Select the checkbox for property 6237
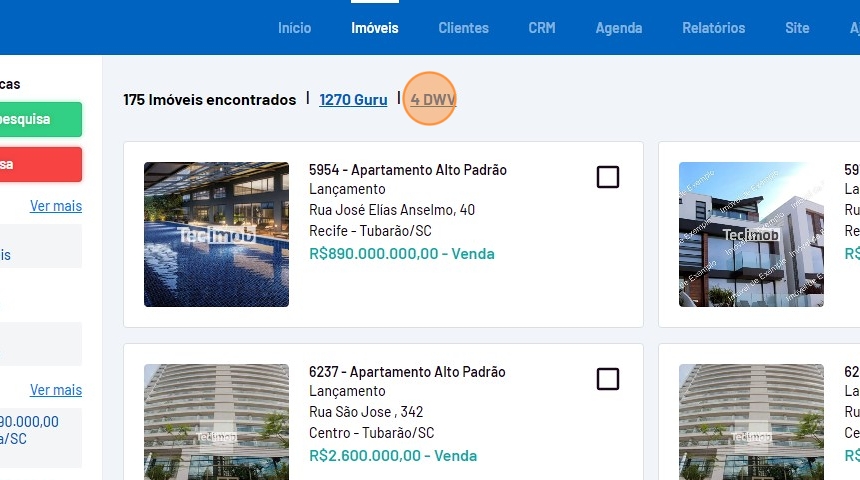 607,379
